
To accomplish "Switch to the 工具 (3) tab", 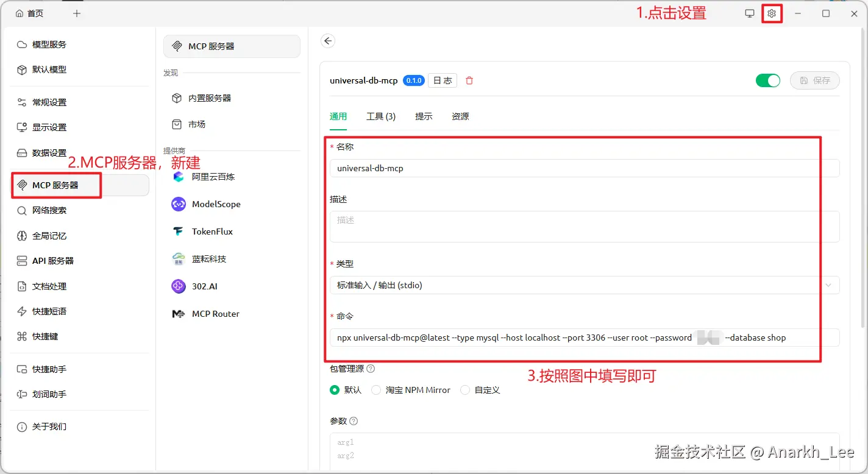I will pyautogui.click(x=381, y=116).
